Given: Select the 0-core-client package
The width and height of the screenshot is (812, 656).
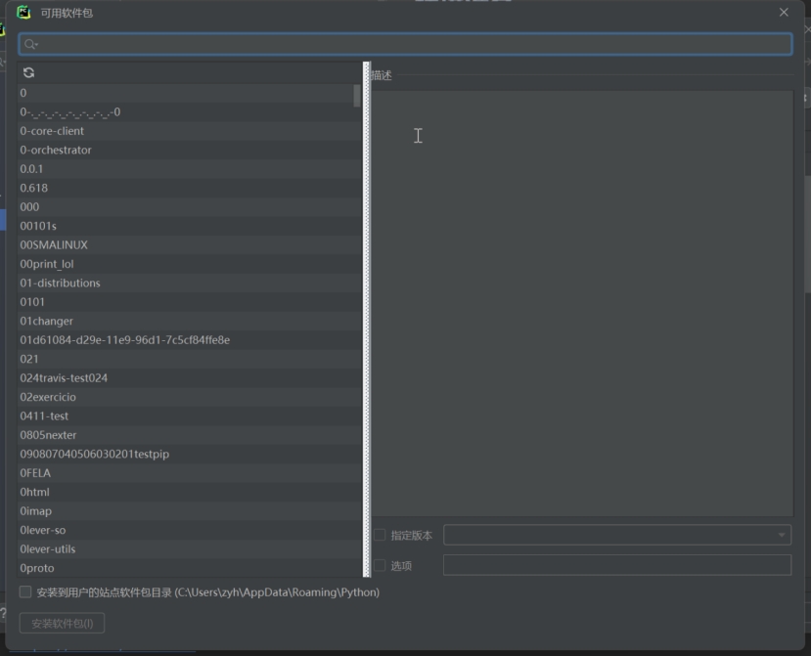Looking at the screenshot, I should click(52, 131).
